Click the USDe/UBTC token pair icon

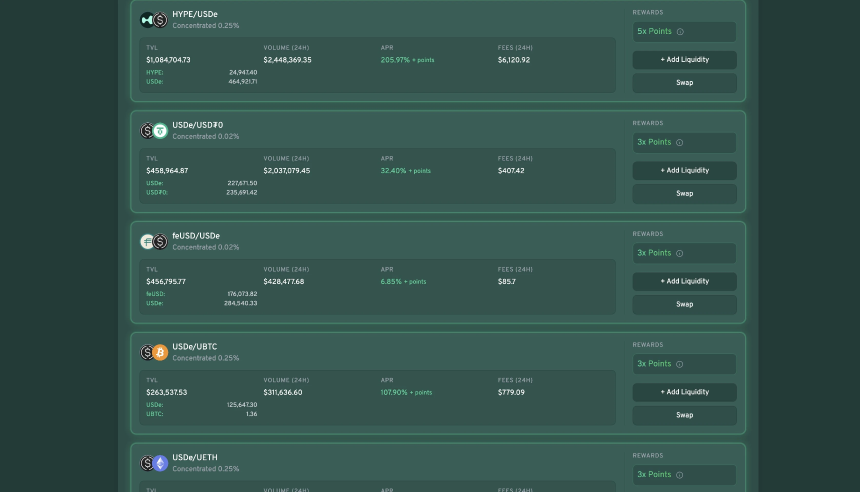[x=153, y=352]
